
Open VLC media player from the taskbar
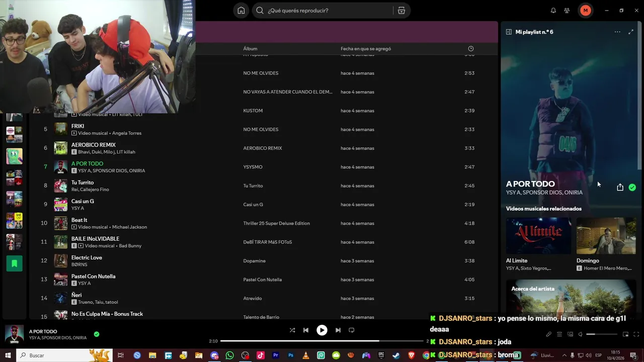[306, 355]
